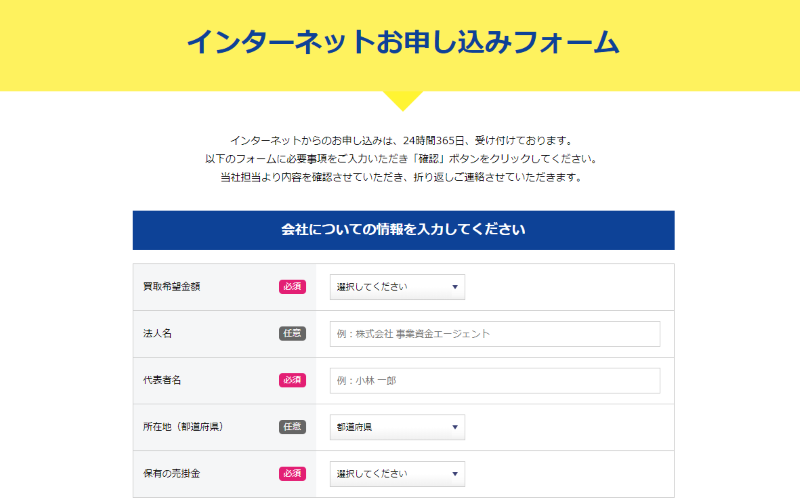Viewport: 800px width, 504px height.
Task: Click the 代表者名 text input field
Action: (x=495, y=381)
